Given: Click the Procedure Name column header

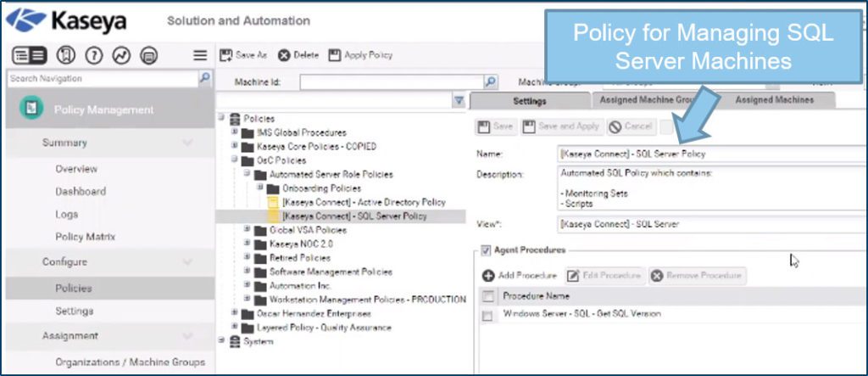Looking at the screenshot, I should pos(536,296).
